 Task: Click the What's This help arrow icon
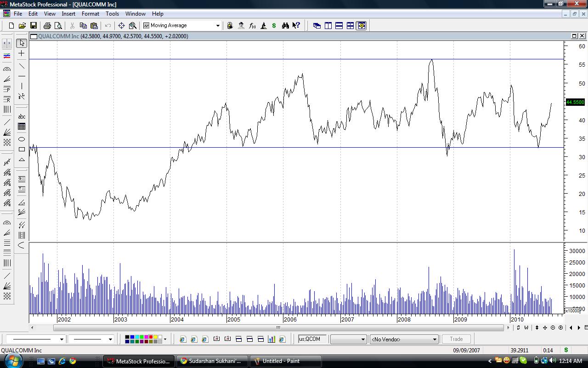click(x=296, y=26)
